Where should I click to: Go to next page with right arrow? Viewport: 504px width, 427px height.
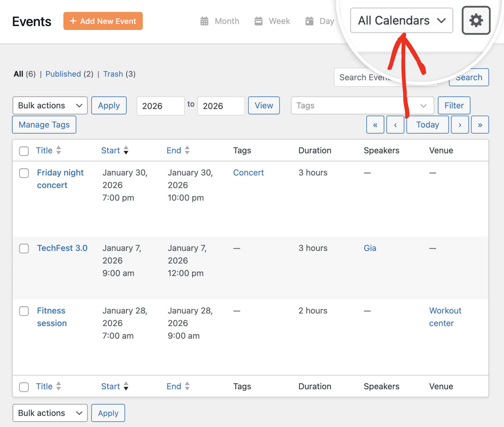click(460, 124)
